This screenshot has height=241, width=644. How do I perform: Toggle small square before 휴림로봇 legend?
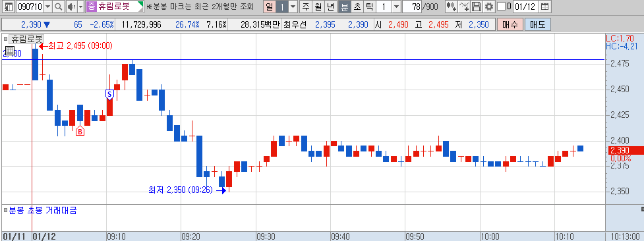tap(6, 39)
